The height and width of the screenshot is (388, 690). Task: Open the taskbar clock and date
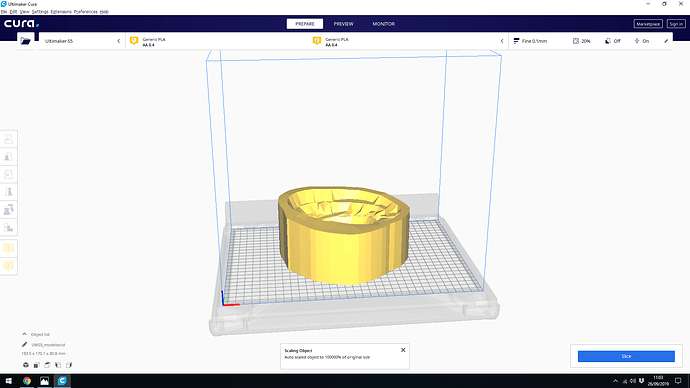click(x=658, y=381)
